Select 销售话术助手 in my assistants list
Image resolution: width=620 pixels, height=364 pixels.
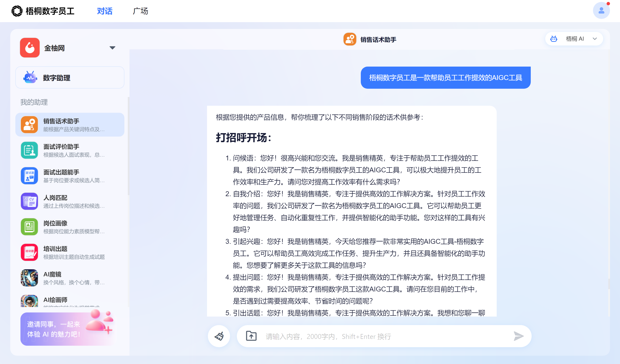70,125
